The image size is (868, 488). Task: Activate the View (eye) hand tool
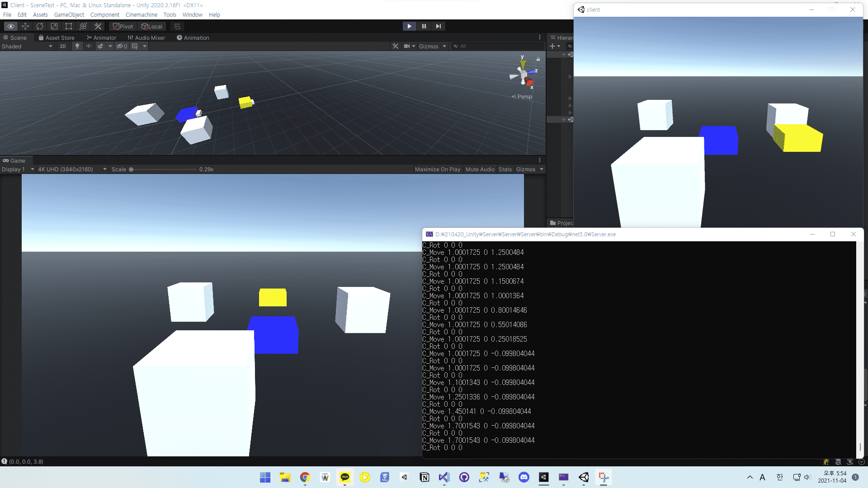(11, 26)
